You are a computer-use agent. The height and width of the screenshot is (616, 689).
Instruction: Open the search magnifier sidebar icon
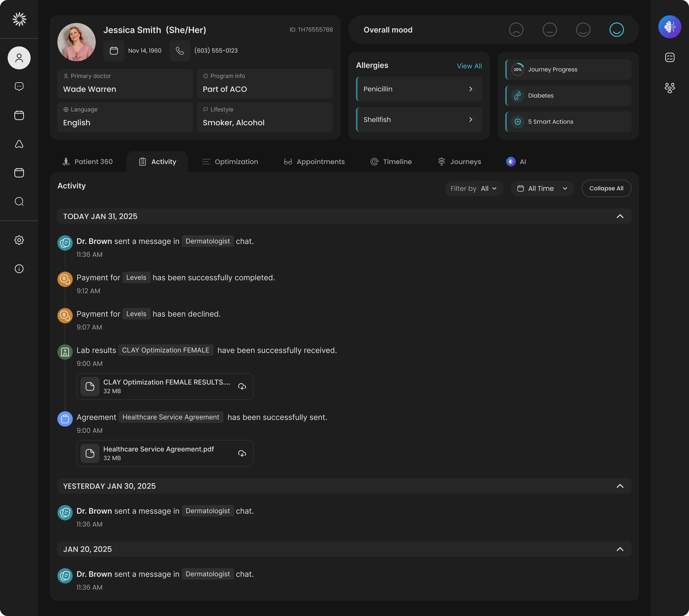click(19, 202)
